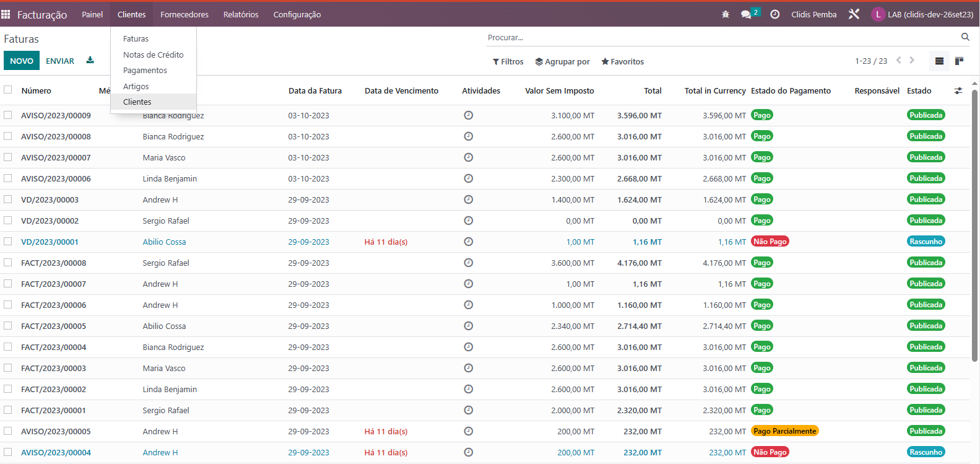The width and height of the screenshot is (980, 464).
Task: Open the apps grid home menu icon
Action: (6, 14)
